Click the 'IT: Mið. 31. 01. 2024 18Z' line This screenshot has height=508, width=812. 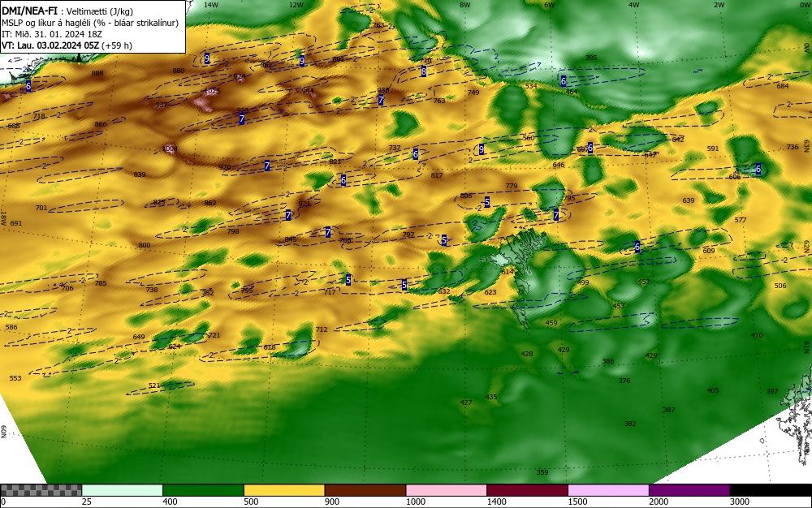coord(52,34)
